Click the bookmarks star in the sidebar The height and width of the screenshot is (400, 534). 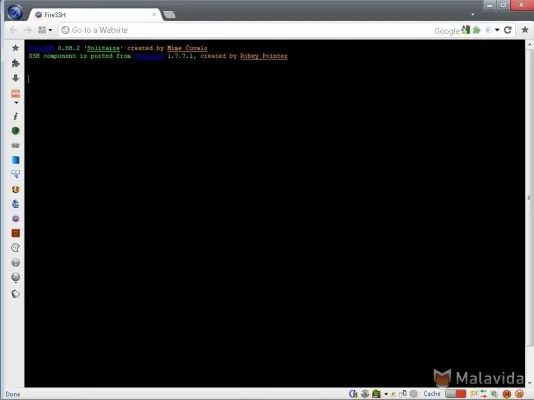click(x=15, y=48)
